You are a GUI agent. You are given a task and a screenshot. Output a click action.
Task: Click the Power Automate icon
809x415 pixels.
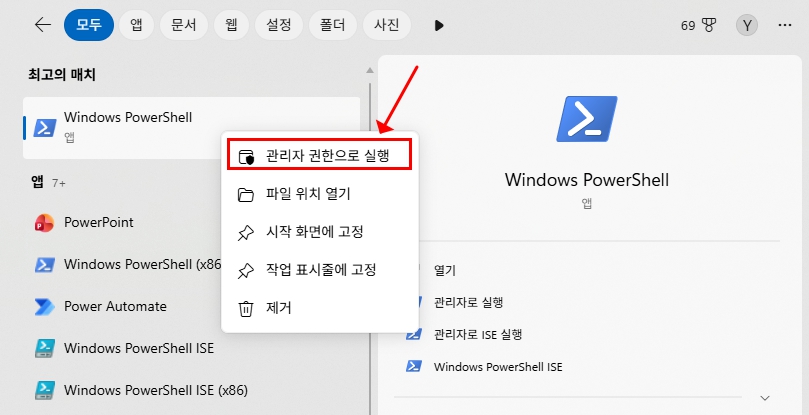[x=44, y=307]
